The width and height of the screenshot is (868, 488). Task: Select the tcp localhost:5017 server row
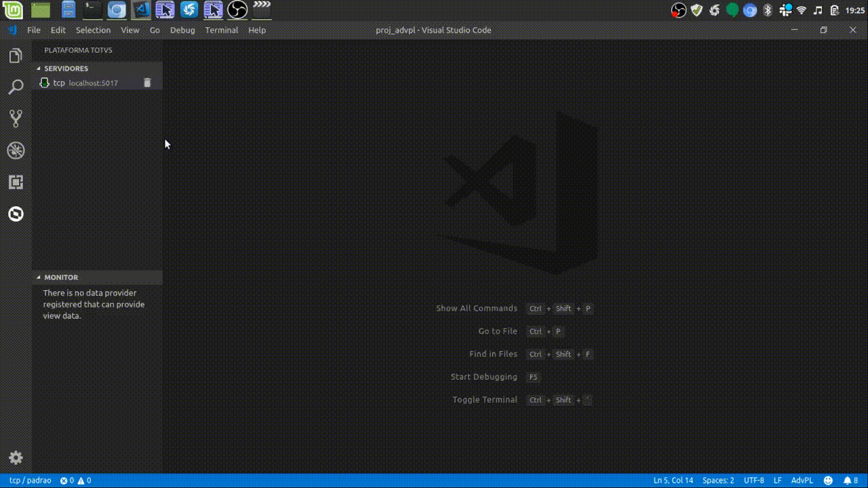click(98, 83)
